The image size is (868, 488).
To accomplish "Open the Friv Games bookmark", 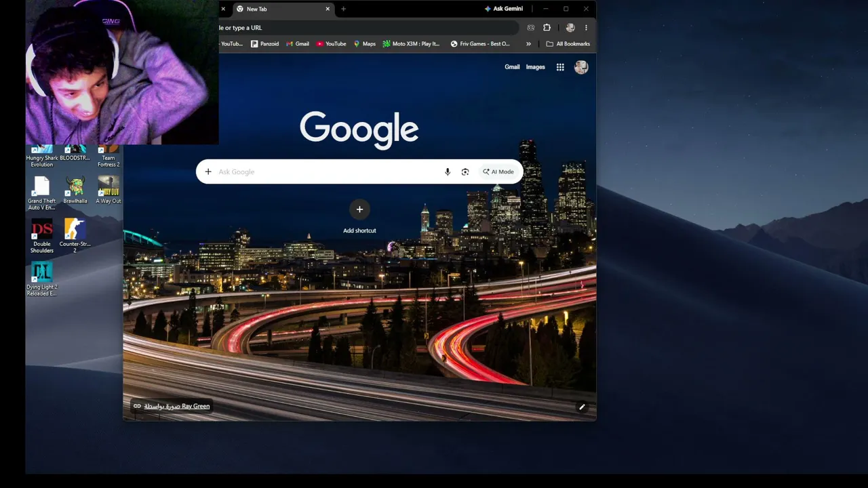I will (480, 44).
